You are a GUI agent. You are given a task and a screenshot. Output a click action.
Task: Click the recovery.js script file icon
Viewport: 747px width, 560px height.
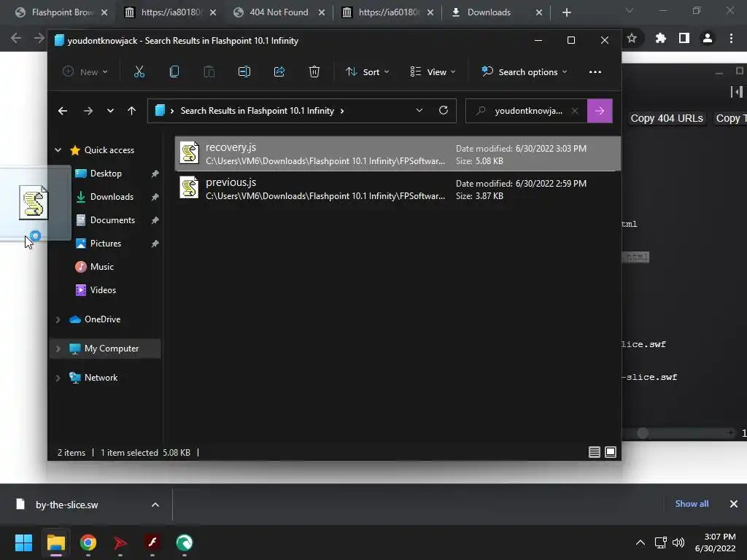pos(189,153)
